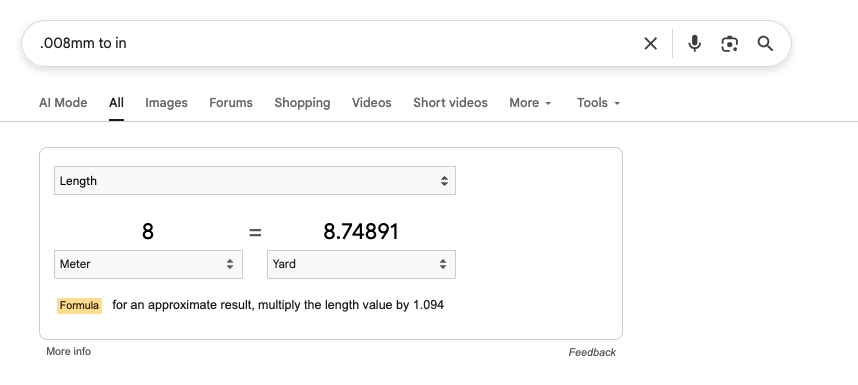Open search by image camera icon
This screenshot has width=858, height=385.
tap(729, 44)
